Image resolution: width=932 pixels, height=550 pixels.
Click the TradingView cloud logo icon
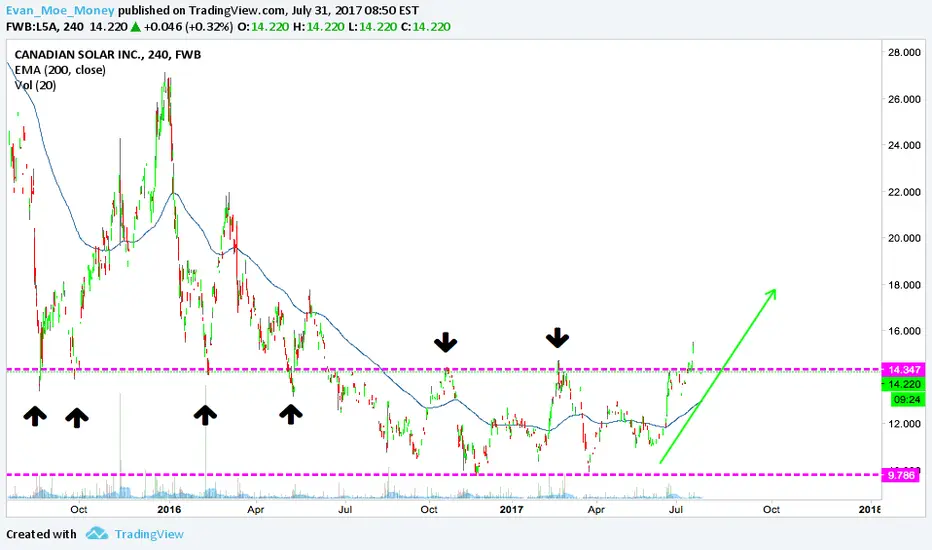click(x=97, y=533)
